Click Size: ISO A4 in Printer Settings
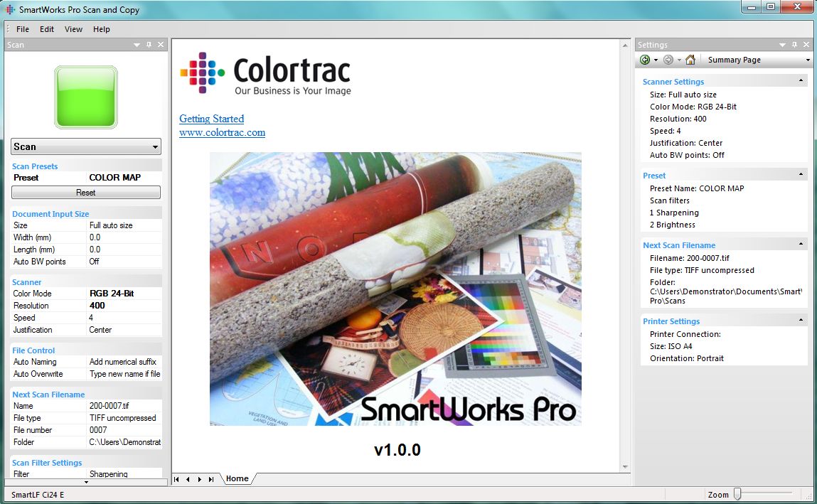This screenshot has height=504, width=817. [671, 346]
